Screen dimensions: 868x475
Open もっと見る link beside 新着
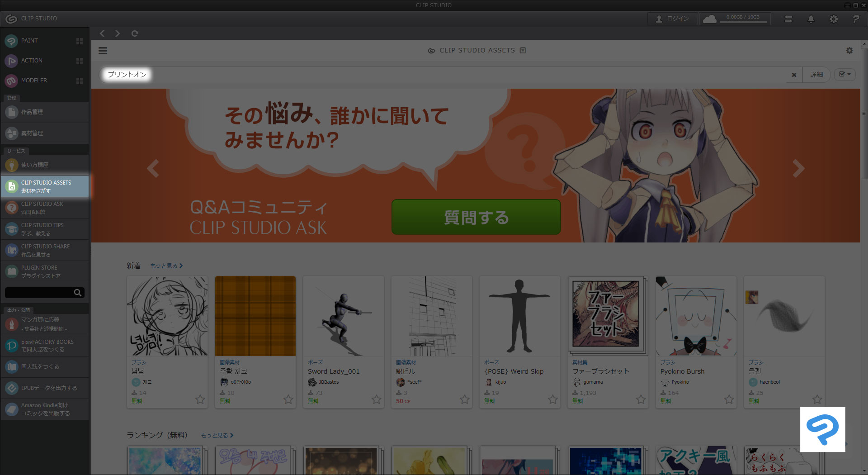click(x=166, y=266)
